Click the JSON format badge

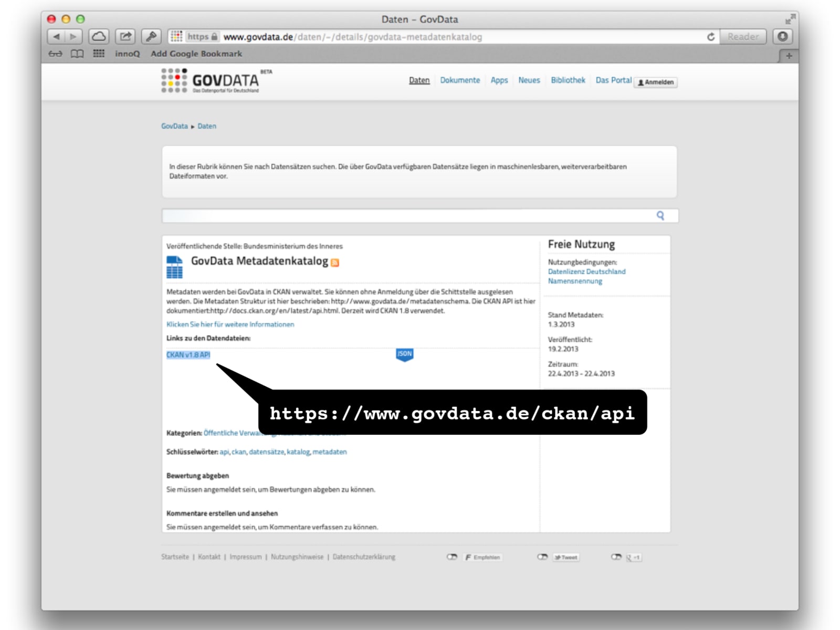[x=404, y=355]
